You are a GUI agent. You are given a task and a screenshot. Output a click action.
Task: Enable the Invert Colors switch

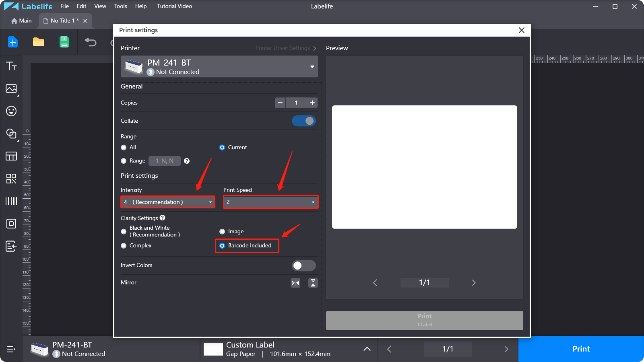(x=304, y=265)
